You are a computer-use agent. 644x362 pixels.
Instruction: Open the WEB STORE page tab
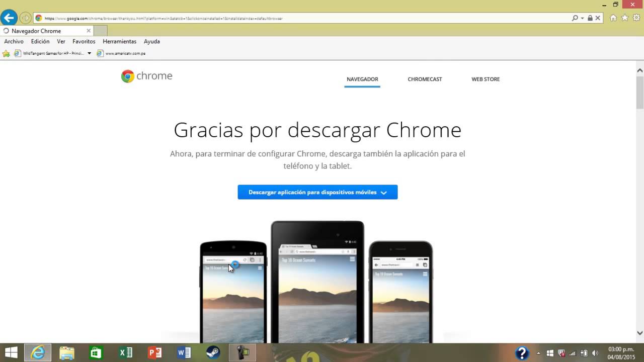486,79
